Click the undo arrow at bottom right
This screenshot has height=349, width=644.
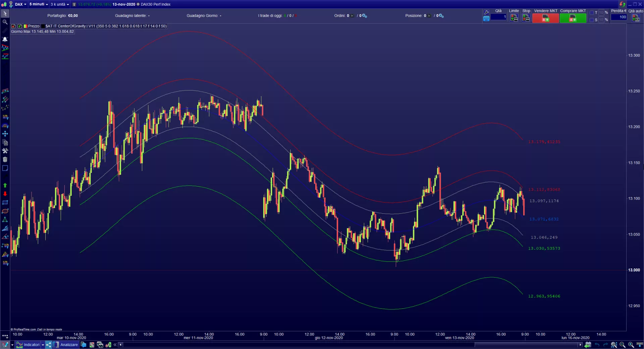[597, 345]
